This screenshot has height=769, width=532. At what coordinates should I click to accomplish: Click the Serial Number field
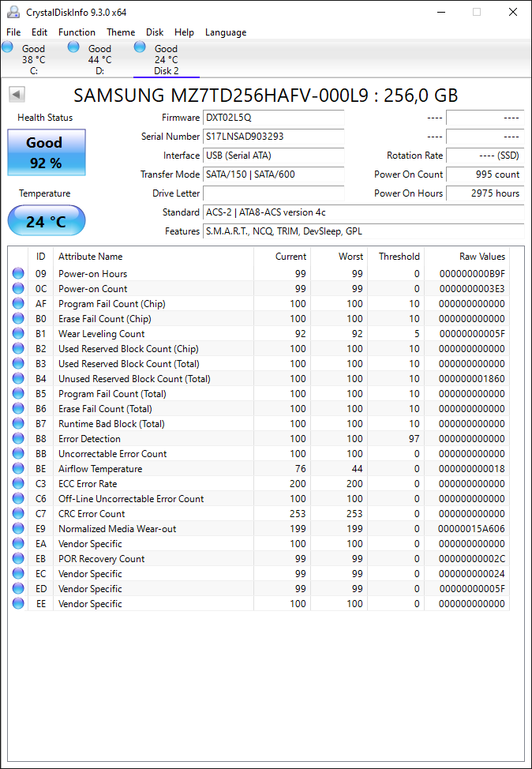click(x=274, y=137)
